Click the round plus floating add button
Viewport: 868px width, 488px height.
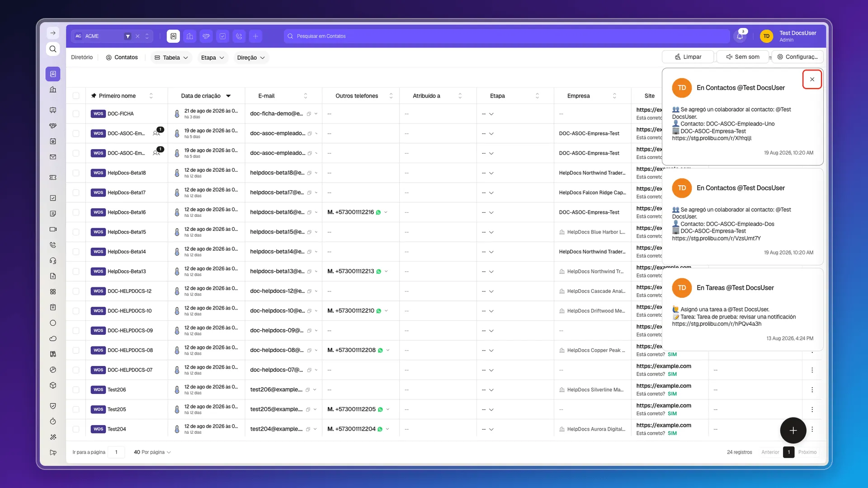click(x=793, y=431)
